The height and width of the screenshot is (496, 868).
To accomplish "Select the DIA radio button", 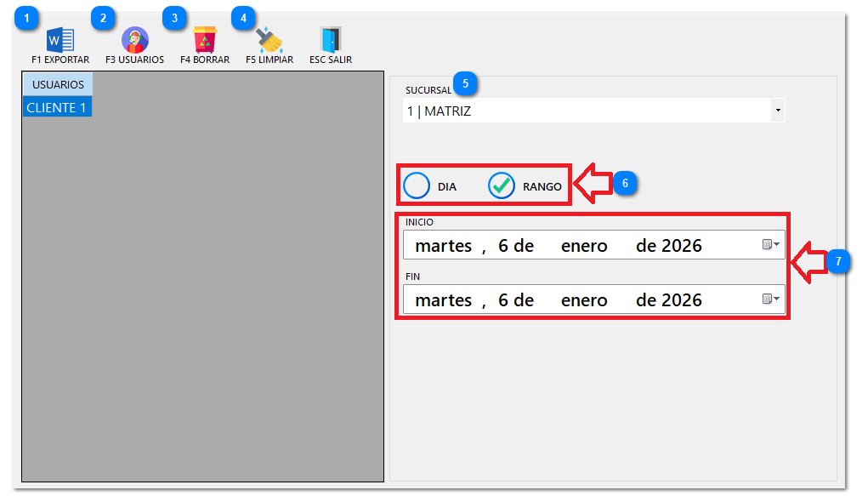I will pos(417,184).
